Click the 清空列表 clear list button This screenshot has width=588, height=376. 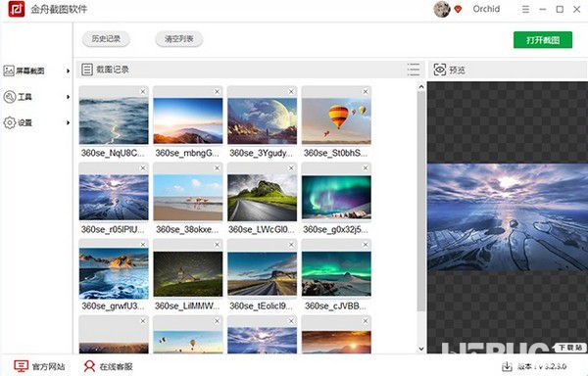(x=179, y=38)
